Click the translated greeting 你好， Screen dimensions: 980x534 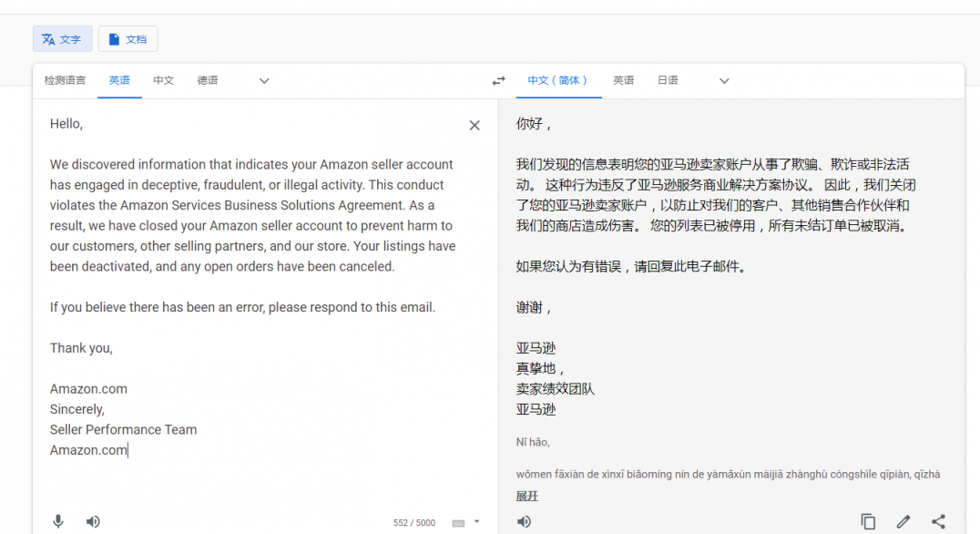point(533,124)
